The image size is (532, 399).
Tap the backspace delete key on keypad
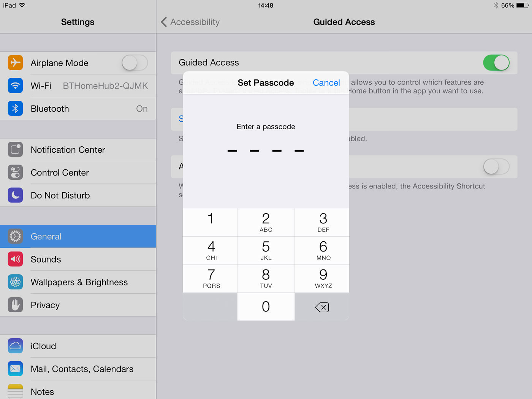(322, 307)
